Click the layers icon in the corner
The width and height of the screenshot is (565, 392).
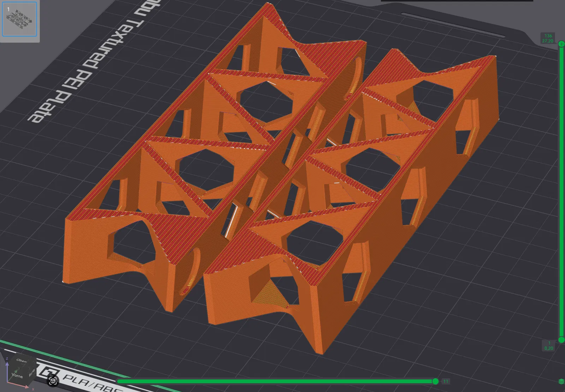(x=561, y=381)
